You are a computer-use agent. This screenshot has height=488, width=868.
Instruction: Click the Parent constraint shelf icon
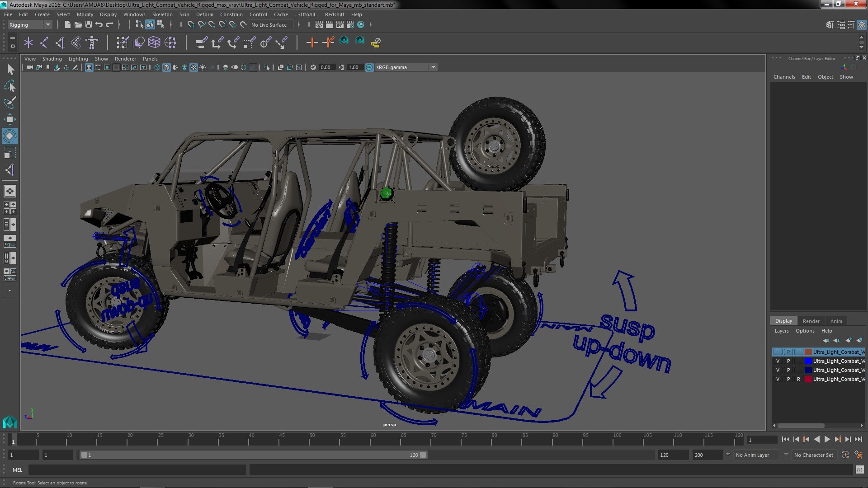(202, 42)
